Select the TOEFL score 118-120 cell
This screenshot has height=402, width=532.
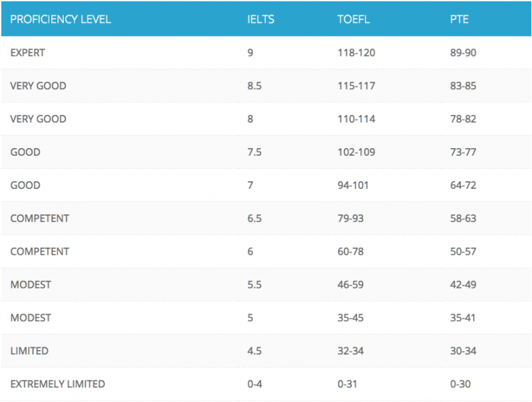(356, 53)
